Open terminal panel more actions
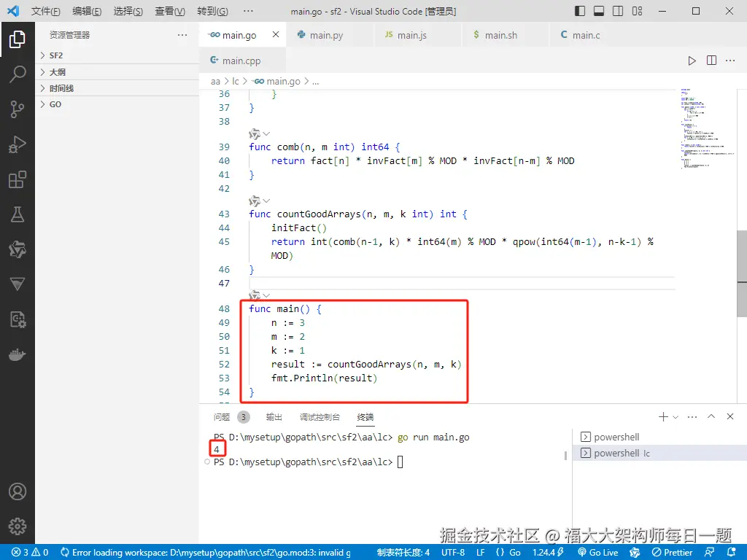747x560 pixels. [692, 416]
